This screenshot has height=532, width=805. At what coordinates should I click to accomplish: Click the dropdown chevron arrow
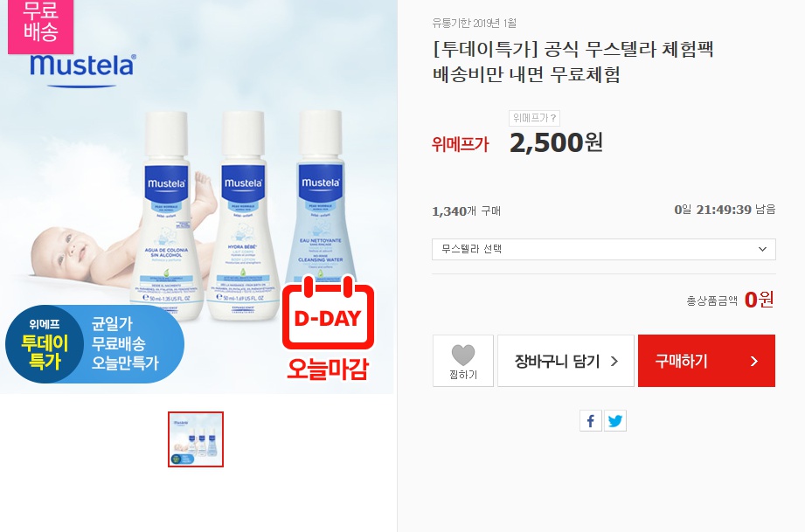pos(762,249)
